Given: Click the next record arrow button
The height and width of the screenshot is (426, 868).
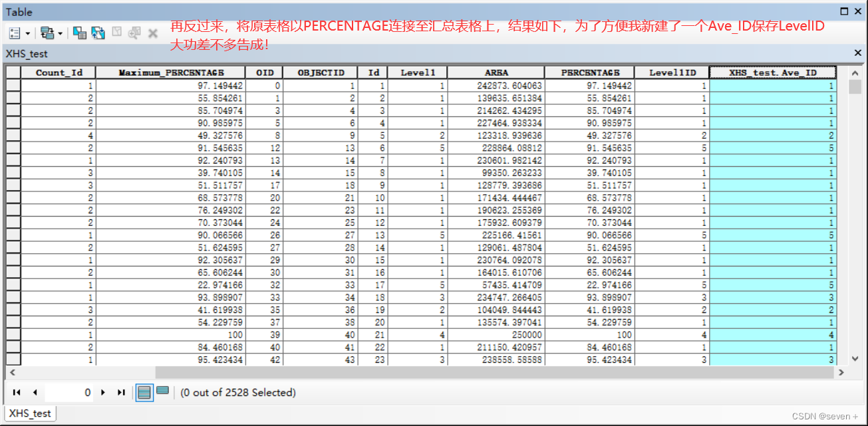Looking at the screenshot, I should [102, 392].
